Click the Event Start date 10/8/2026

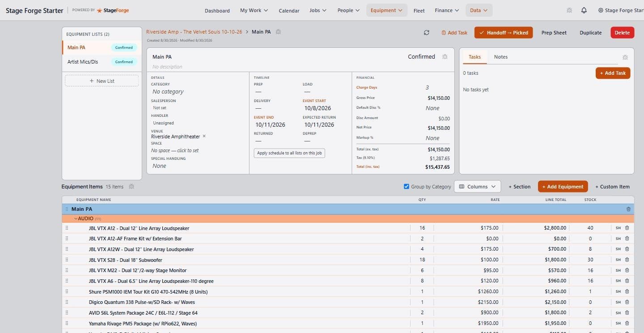318,108
